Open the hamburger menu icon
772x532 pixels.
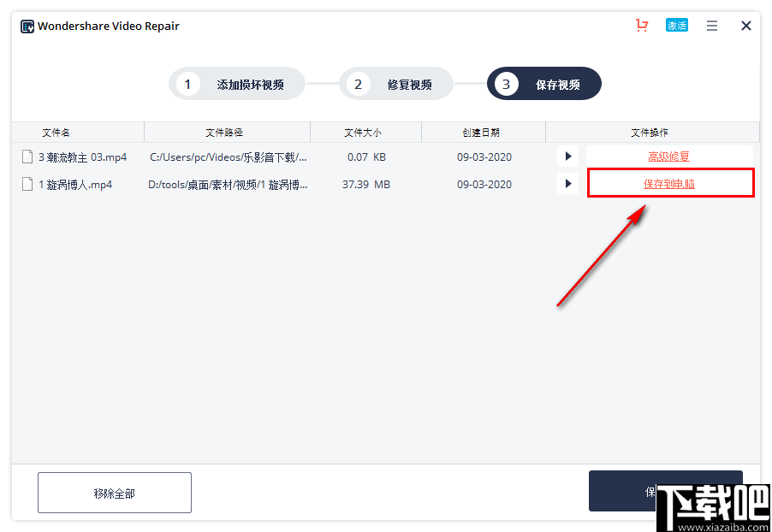point(711,26)
